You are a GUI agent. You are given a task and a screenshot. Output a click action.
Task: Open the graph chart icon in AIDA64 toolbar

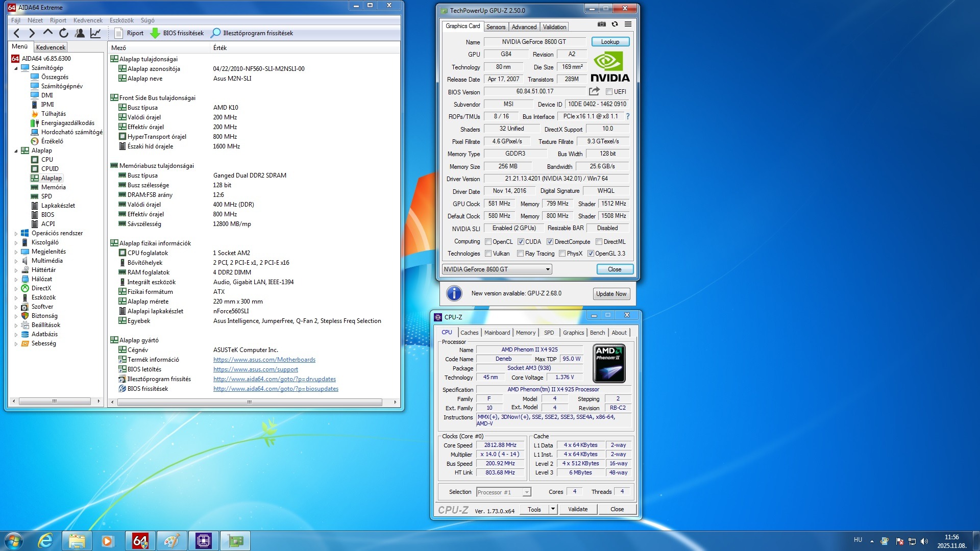point(95,33)
